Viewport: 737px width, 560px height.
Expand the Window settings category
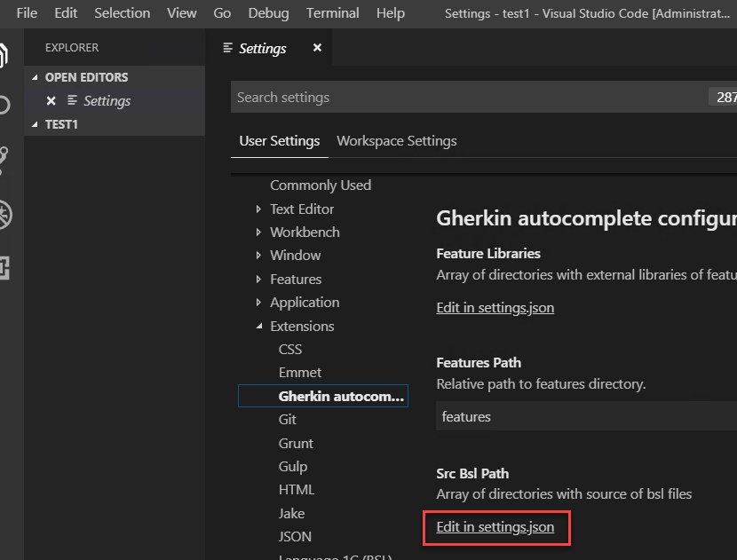point(258,255)
